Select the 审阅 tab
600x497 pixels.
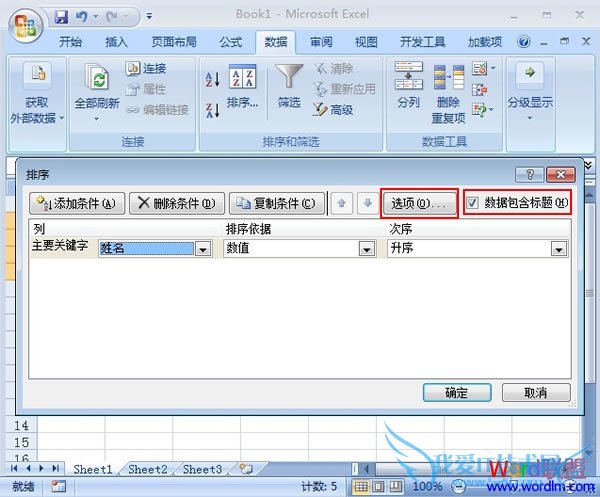(321, 42)
